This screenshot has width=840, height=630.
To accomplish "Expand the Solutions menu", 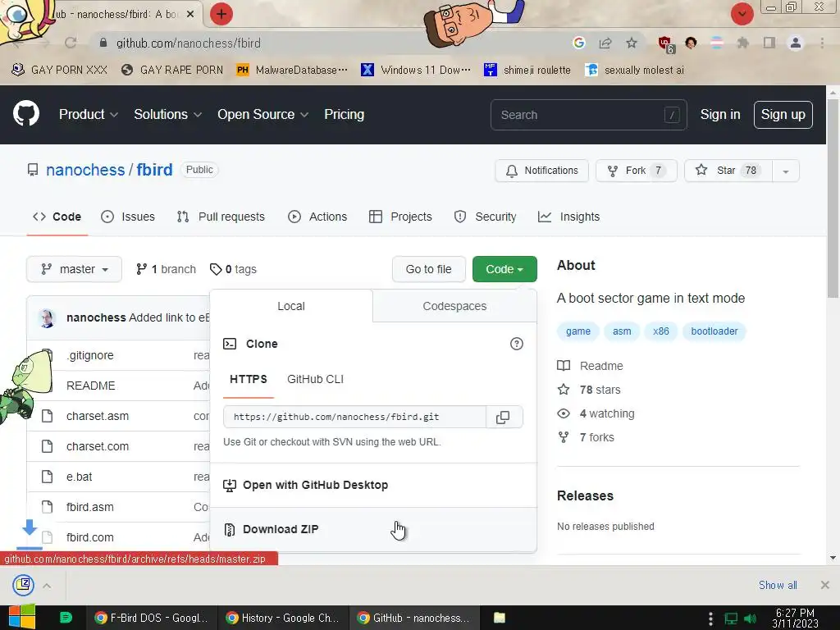I will click(167, 114).
